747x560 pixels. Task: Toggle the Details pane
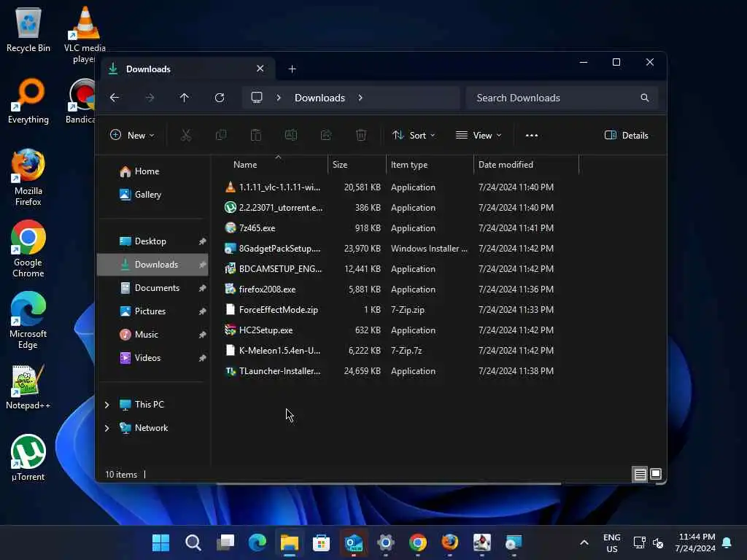pos(626,135)
